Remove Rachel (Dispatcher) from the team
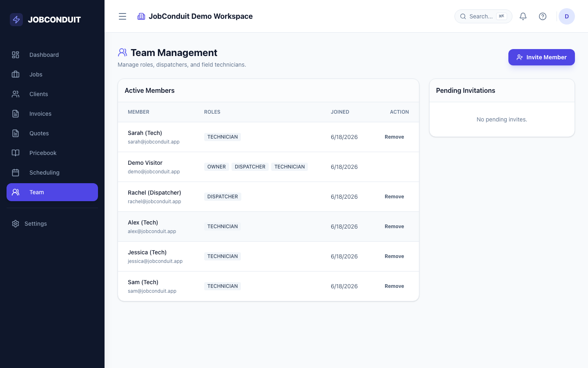The height and width of the screenshot is (368, 588). coord(394,197)
